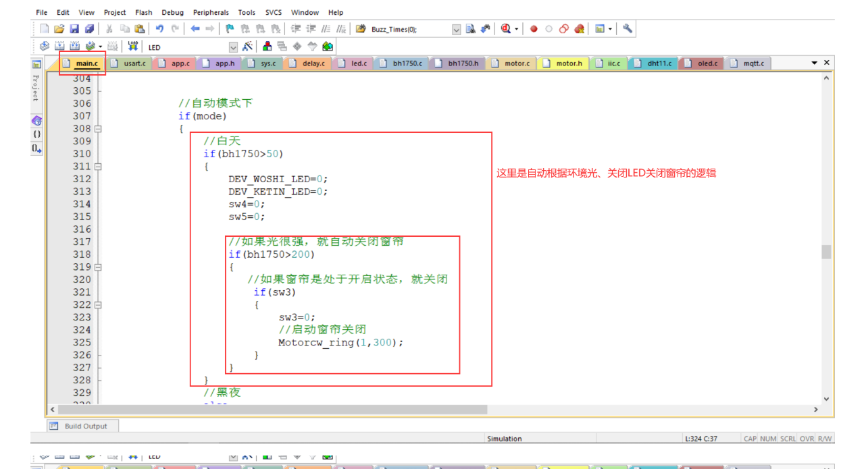Start the debug session with the magnifier d icon

click(x=506, y=29)
